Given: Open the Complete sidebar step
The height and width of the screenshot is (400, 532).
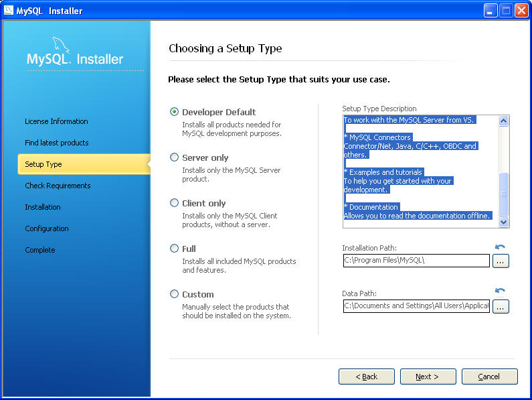Looking at the screenshot, I should click(x=40, y=250).
